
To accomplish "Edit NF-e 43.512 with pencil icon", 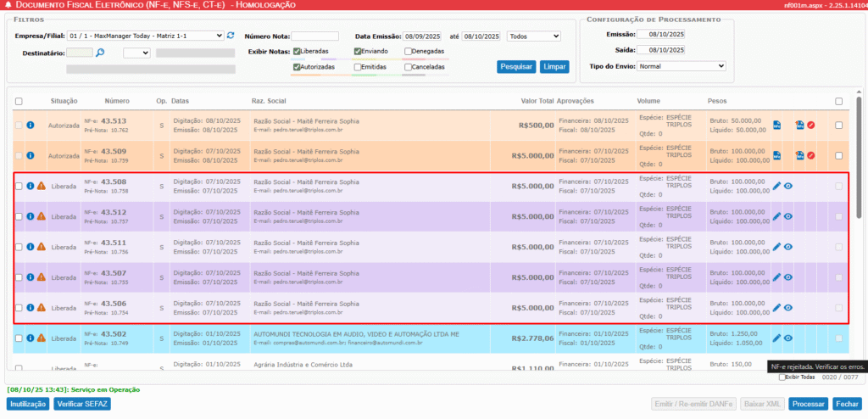I will [776, 217].
